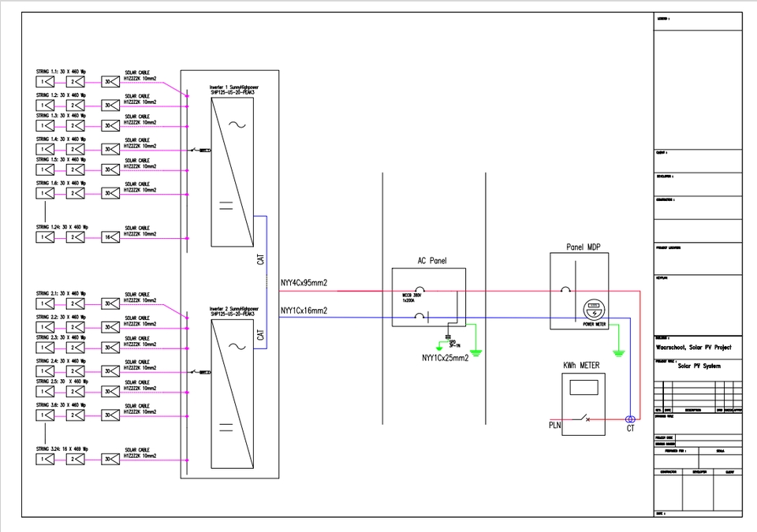Select the PLN label

[x=554, y=425]
